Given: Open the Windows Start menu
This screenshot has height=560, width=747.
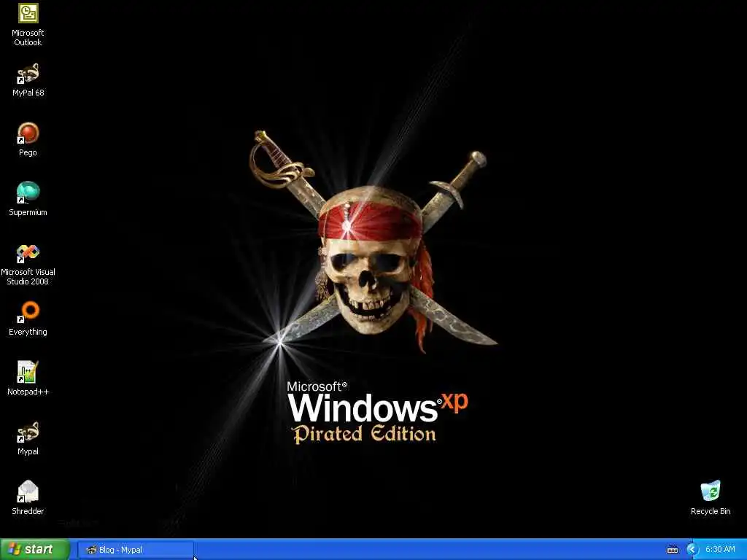Looking at the screenshot, I should coord(35,550).
